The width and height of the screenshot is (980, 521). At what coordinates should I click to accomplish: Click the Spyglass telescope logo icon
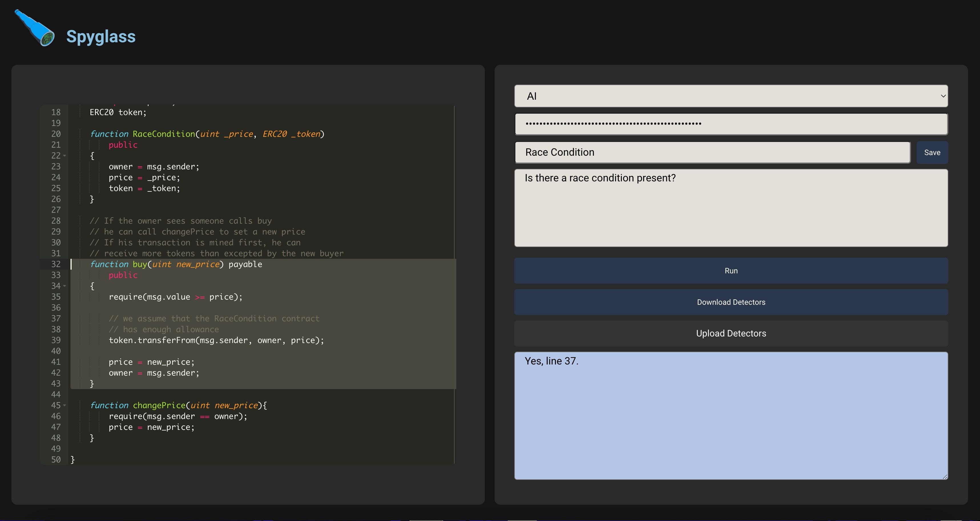pos(34,28)
